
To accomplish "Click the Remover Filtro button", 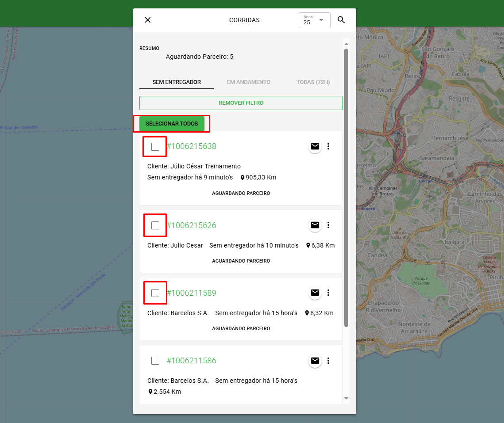I will click(x=241, y=103).
